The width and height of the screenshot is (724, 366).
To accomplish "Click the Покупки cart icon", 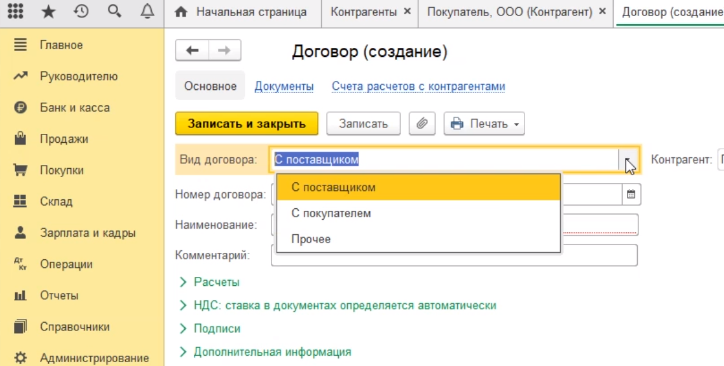I will pos(20,170).
